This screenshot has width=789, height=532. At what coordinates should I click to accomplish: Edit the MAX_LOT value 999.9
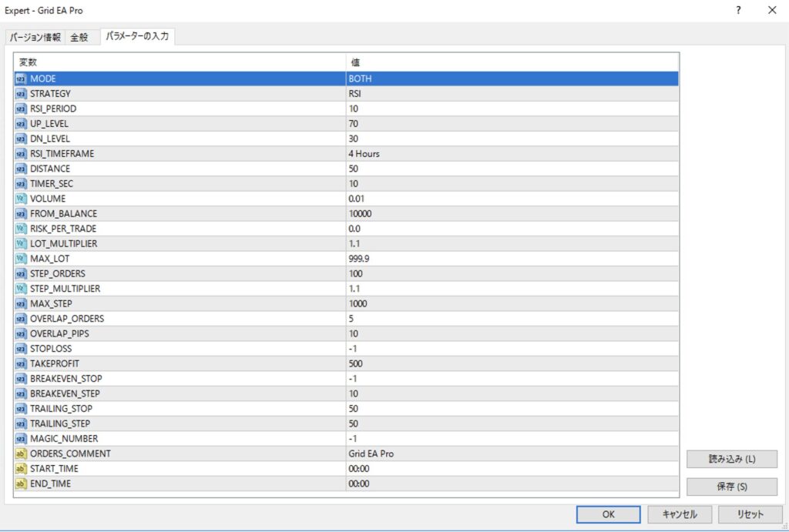point(512,259)
